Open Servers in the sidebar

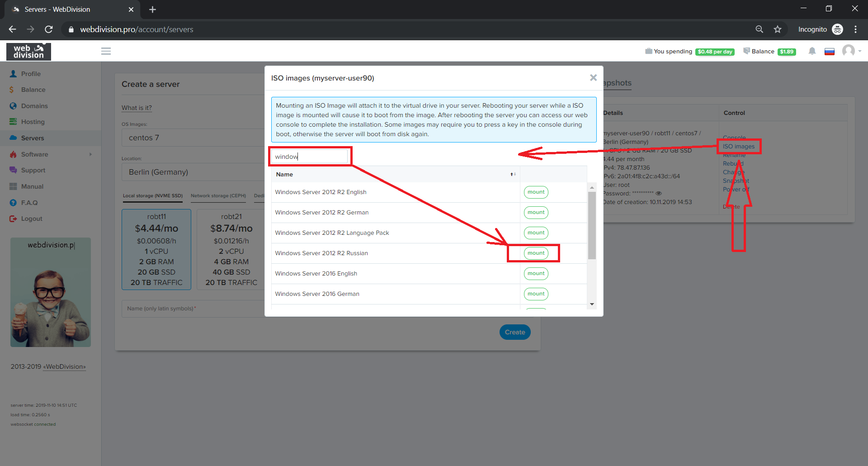tap(33, 138)
